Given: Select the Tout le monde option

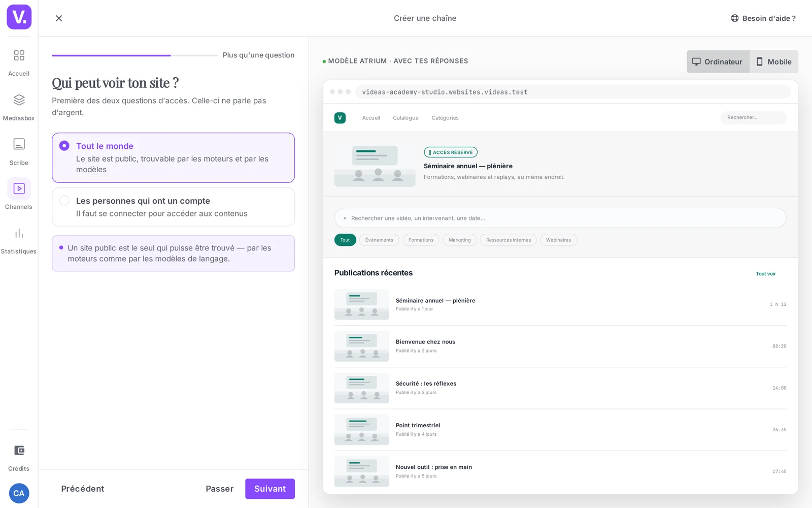Looking at the screenshot, I should coord(173,157).
